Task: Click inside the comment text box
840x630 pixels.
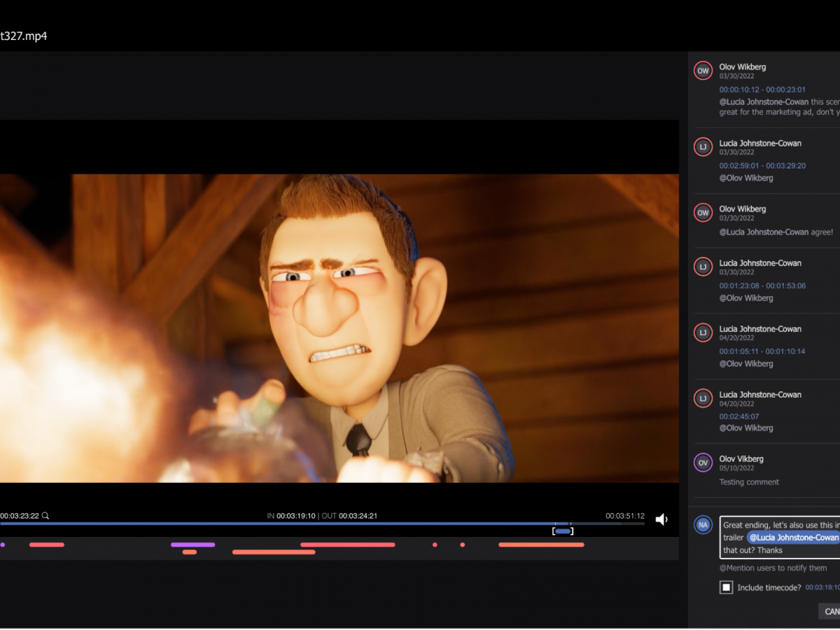Action: pyautogui.click(x=780, y=538)
